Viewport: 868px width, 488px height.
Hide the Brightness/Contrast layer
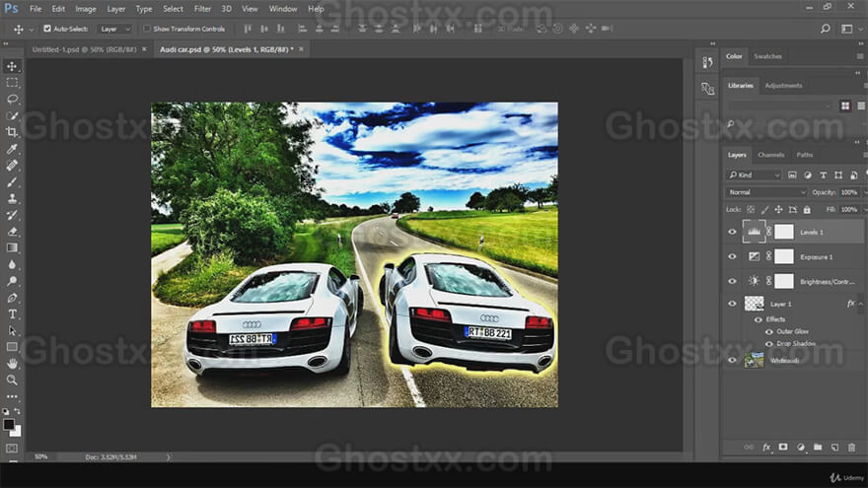pyautogui.click(x=732, y=281)
